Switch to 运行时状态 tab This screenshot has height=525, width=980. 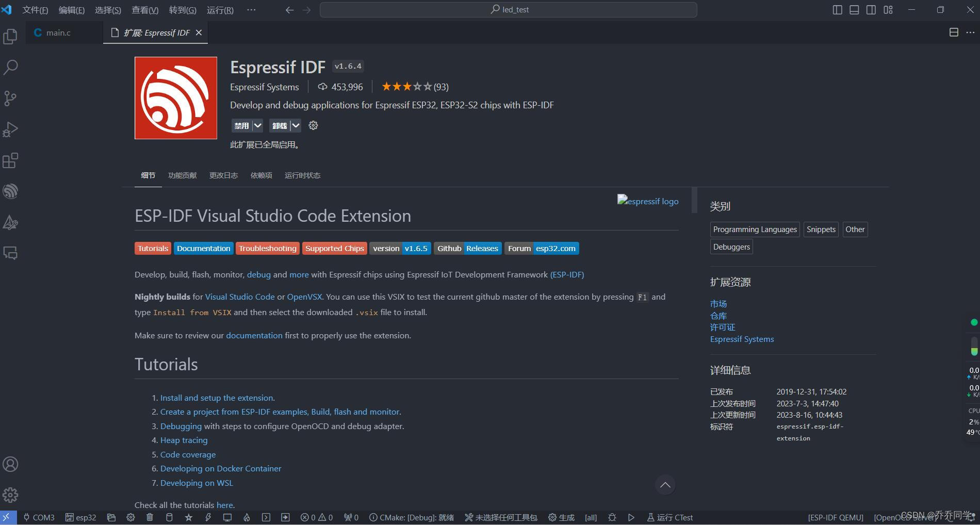(x=302, y=175)
